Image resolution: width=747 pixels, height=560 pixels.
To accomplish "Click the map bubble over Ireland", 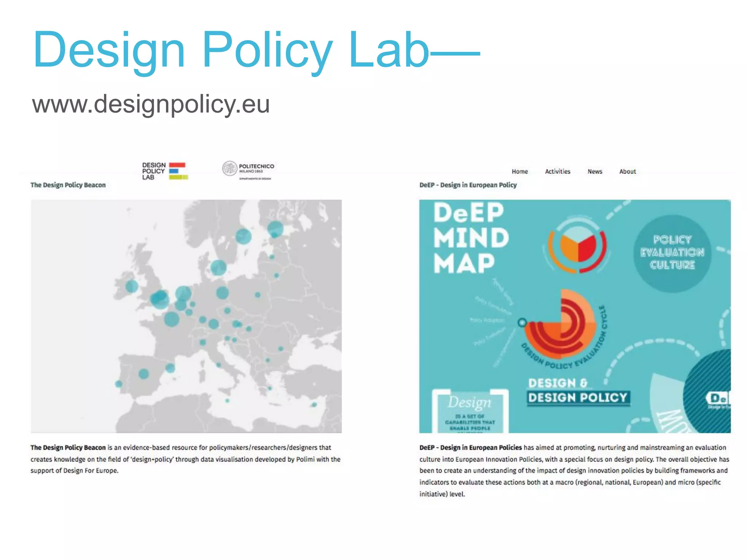I will tap(132, 286).
